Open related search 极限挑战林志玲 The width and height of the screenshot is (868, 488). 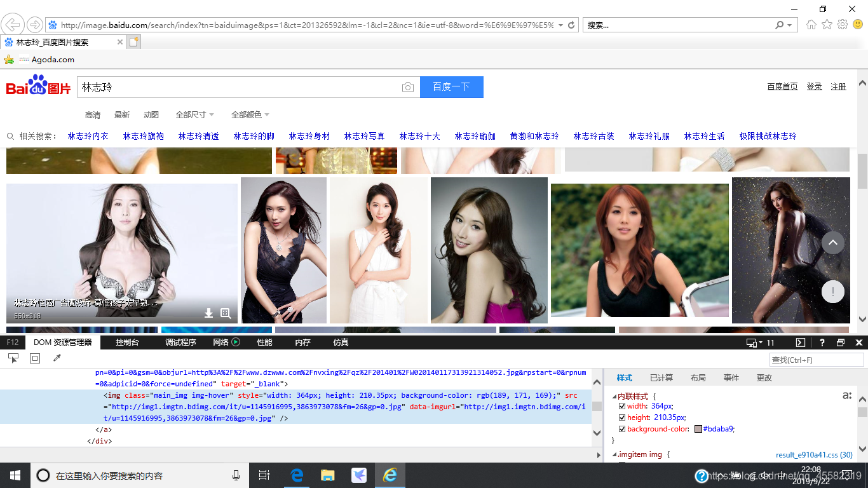pyautogui.click(x=768, y=136)
